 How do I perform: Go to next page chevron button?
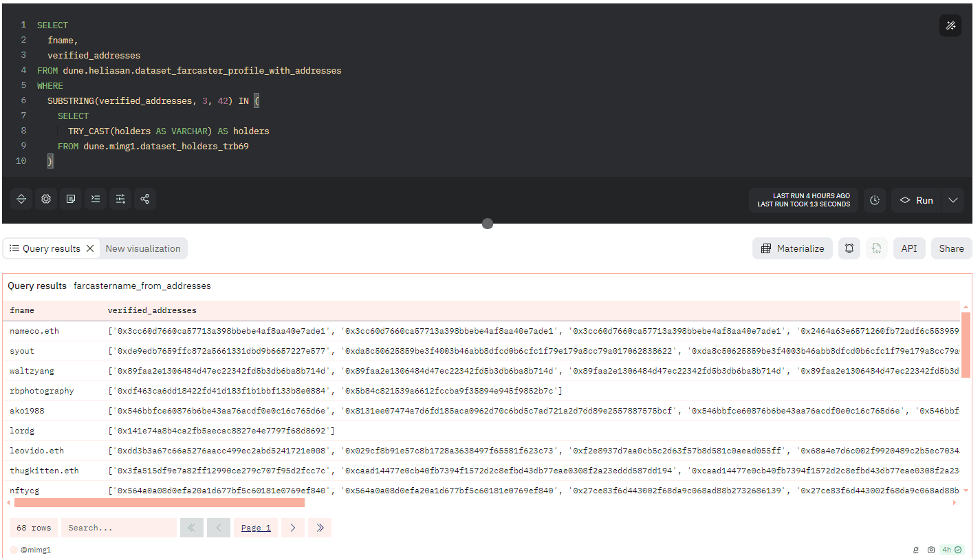[x=293, y=528]
